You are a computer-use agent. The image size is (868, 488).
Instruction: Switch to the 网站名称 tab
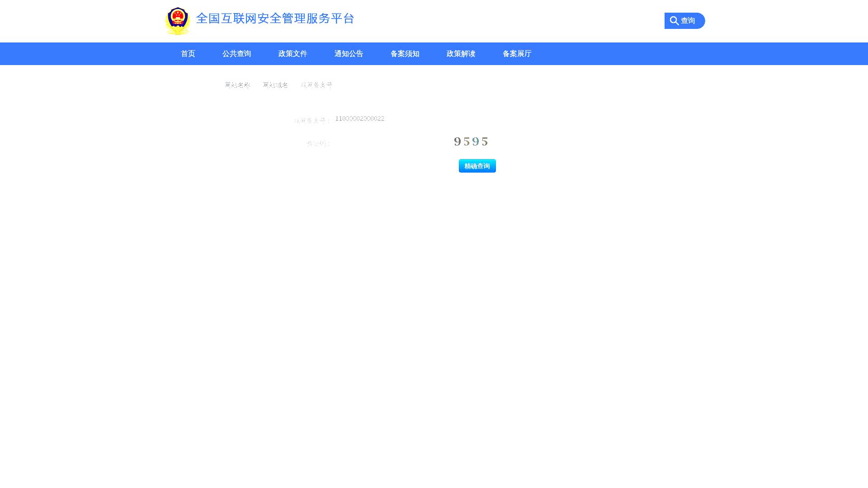237,85
